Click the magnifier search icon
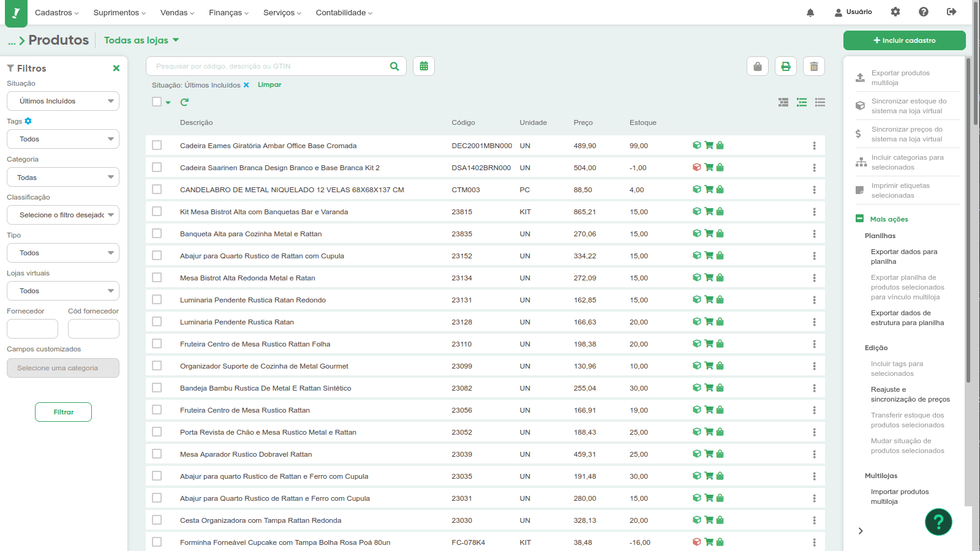 (x=394, y=66)
